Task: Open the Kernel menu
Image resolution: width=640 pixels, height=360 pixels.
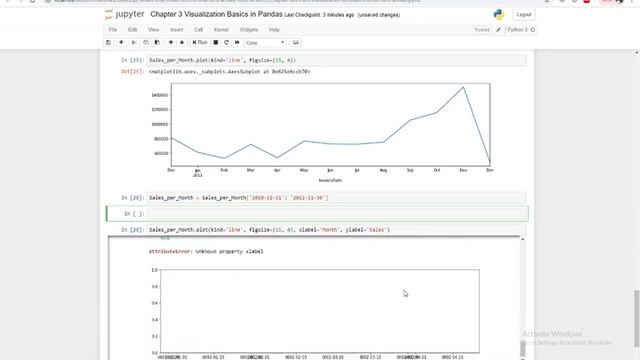Action: 221,30
